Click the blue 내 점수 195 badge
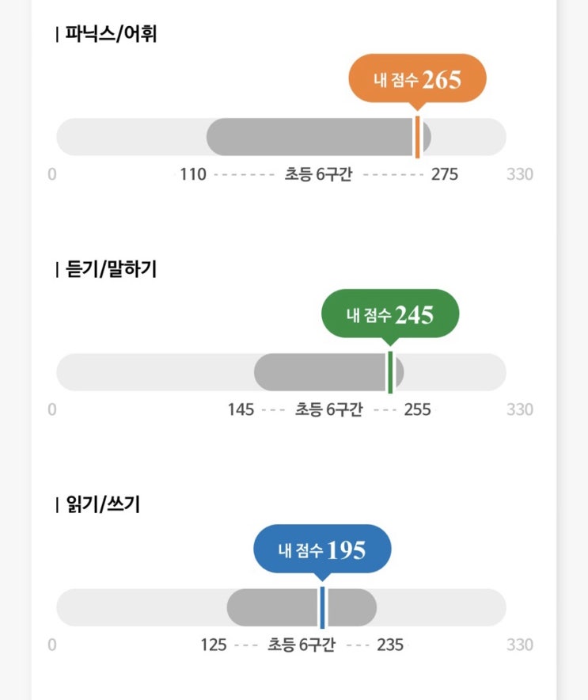 pyautogui.click(x=322, y=550)
